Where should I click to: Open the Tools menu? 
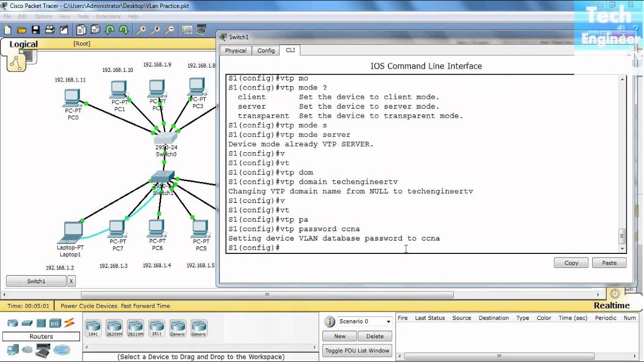(83, 17)
